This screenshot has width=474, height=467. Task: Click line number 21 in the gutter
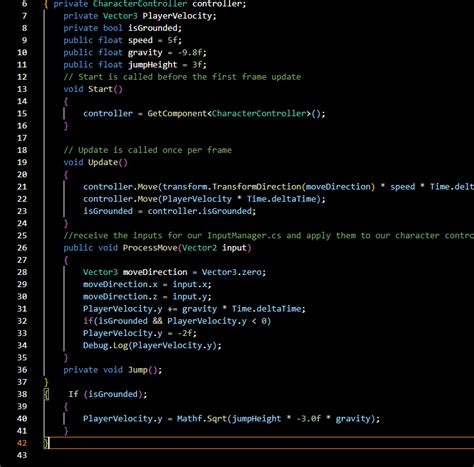pyautogui.click(x=22, y=187)
